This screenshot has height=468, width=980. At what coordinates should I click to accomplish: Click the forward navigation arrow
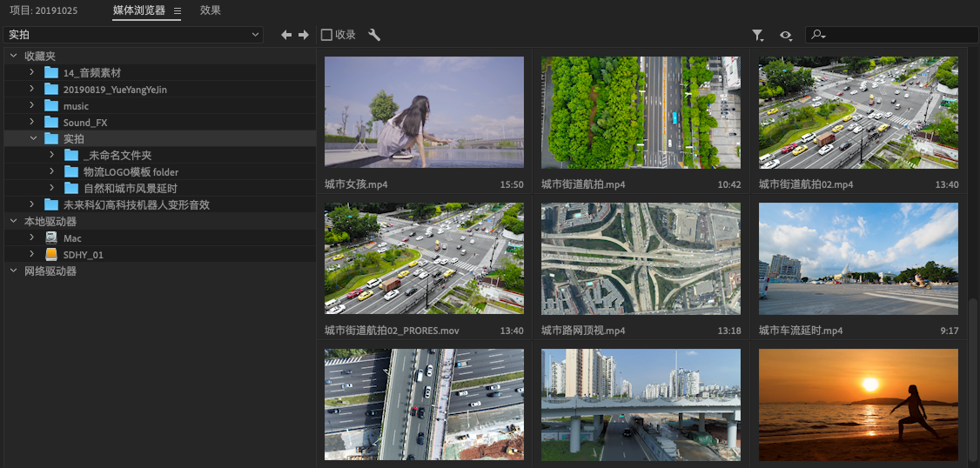tap(304, 35)
